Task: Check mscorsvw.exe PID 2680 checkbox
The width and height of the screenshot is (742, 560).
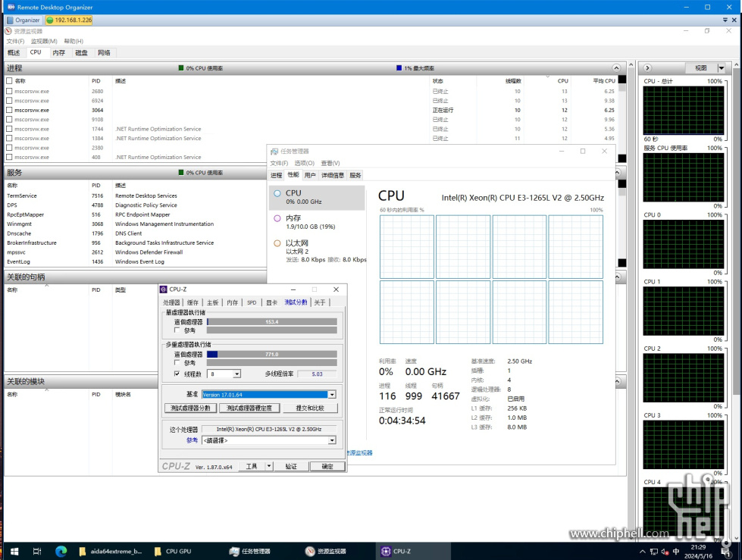Action: (9, 91)
